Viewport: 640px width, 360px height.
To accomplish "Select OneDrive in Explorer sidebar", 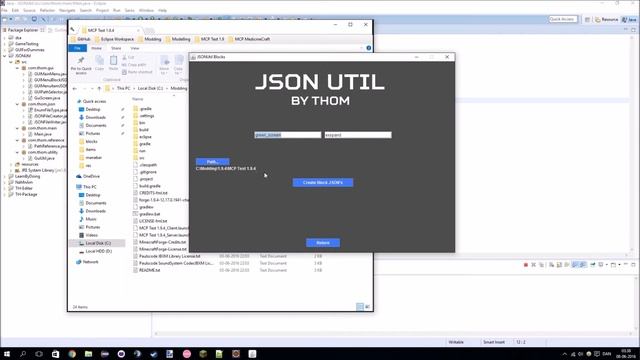I will point(88,176).
